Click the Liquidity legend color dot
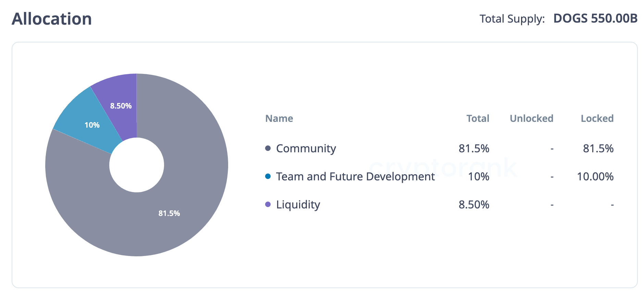 pos(268,204)
